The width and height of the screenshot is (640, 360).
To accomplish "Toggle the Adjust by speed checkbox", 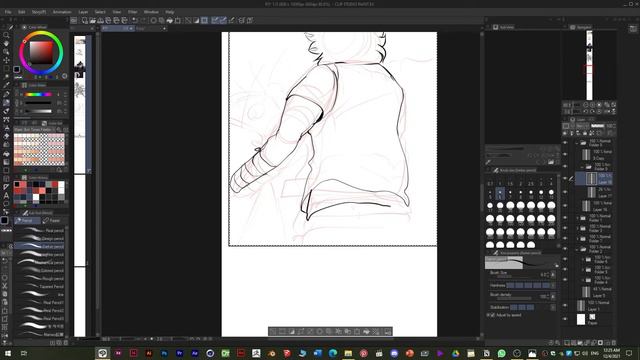I will pos(492,315).
